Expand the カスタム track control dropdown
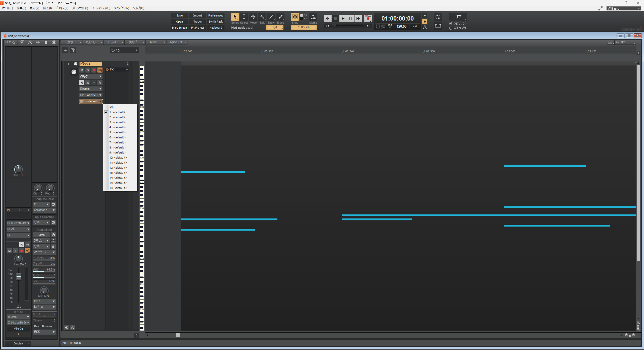 [124, 50]
